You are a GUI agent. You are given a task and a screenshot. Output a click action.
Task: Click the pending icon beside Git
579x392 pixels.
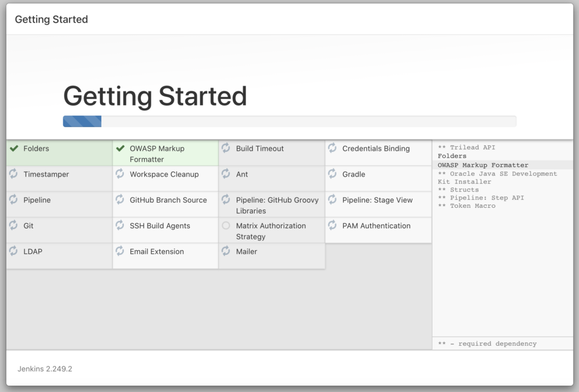(14, 225)
